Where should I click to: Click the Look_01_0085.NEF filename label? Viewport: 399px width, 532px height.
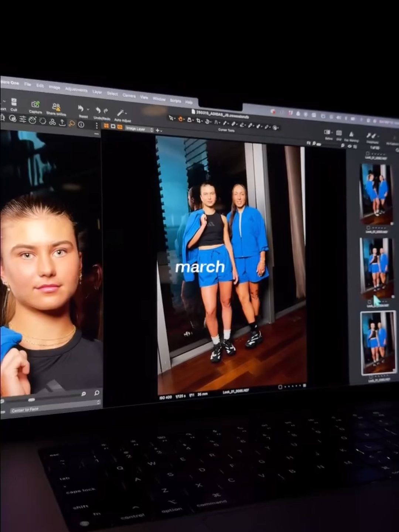click(x=236, y=391)
